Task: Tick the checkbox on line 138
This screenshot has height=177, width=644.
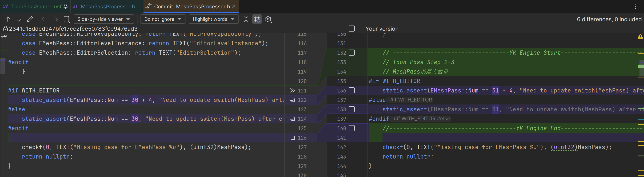Action: (x=351, y=109)
